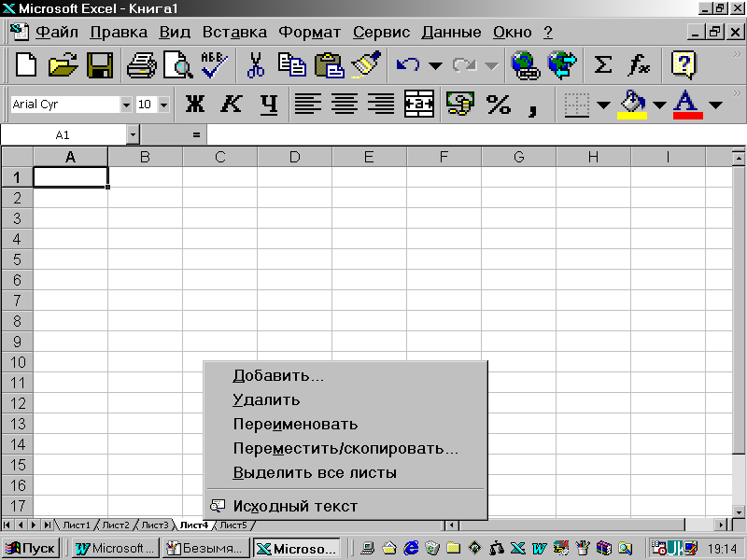Show more buttons on formatting toolbar

pyautogui.click(x=737, y=92)
